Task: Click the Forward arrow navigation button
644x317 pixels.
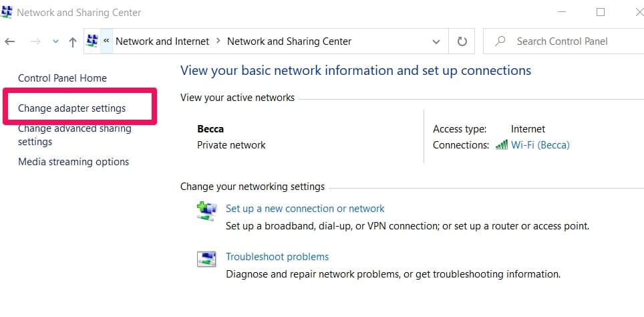Action: click(35, 41)
